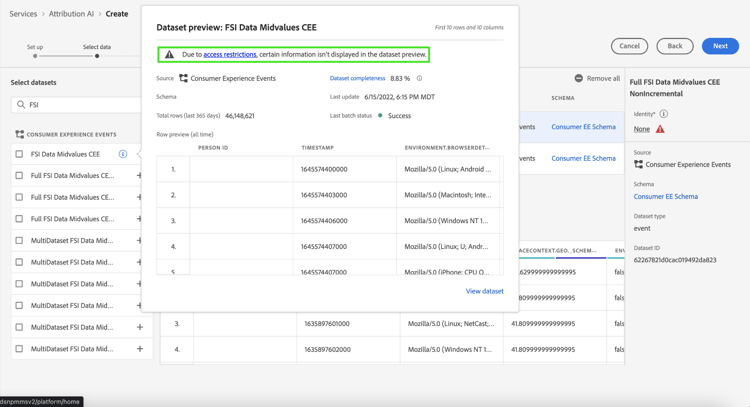
Task: Click the SCHEMA column header in selected datasets
Action: click(563, 98)
